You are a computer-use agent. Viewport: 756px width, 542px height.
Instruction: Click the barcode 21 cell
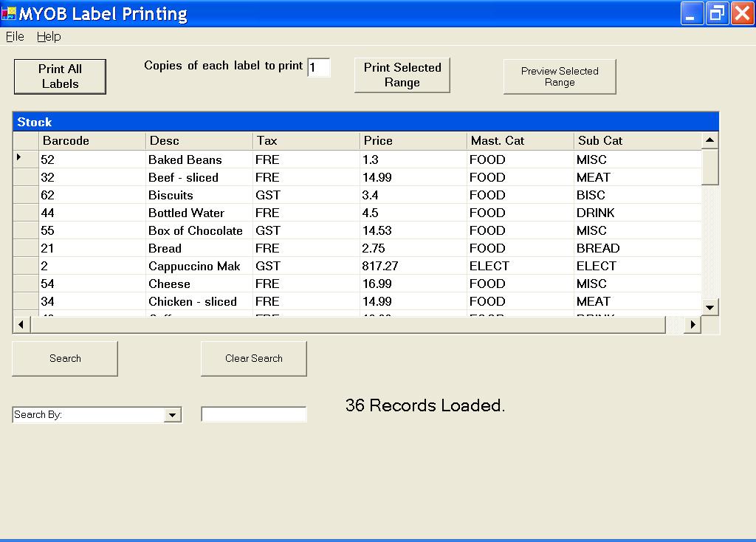[x=92, y=248]
